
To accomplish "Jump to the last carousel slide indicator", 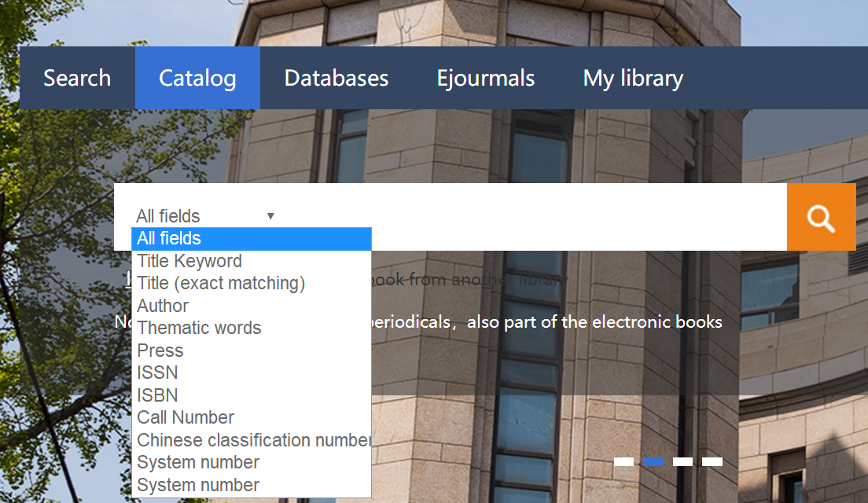I will point(712,461).
